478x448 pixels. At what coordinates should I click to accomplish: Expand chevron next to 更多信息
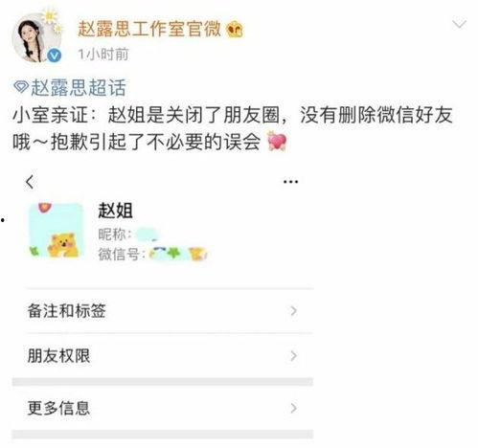click(293, 408)
